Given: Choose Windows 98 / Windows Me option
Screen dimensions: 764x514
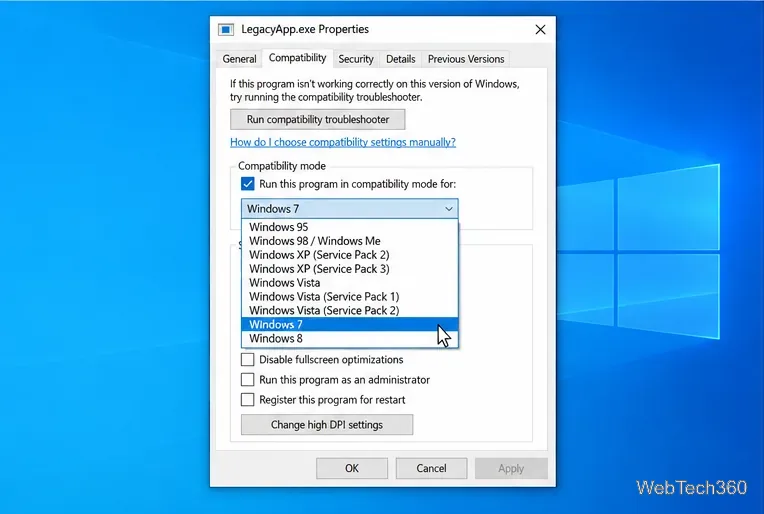Looking at the screenshot, I should pos(350,241).
